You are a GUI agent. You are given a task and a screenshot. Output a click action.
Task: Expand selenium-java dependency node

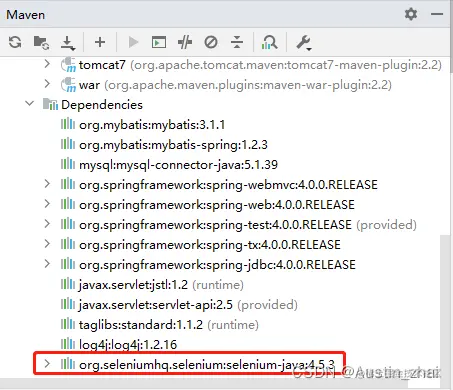coord(47,364)
